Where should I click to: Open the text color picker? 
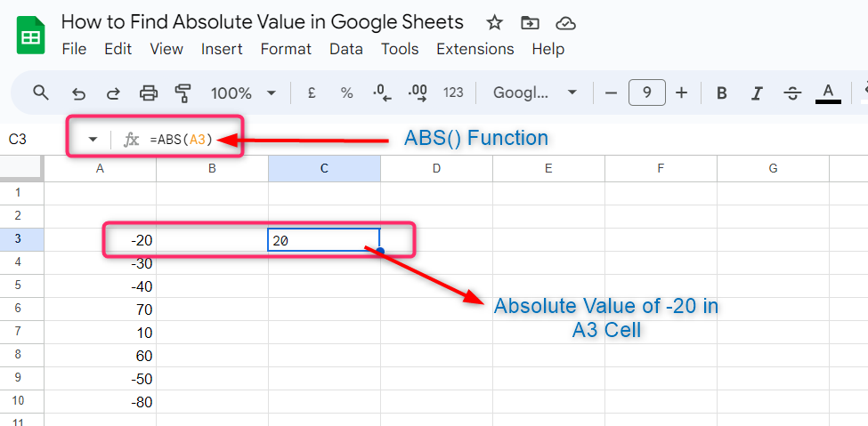[828, 92]
